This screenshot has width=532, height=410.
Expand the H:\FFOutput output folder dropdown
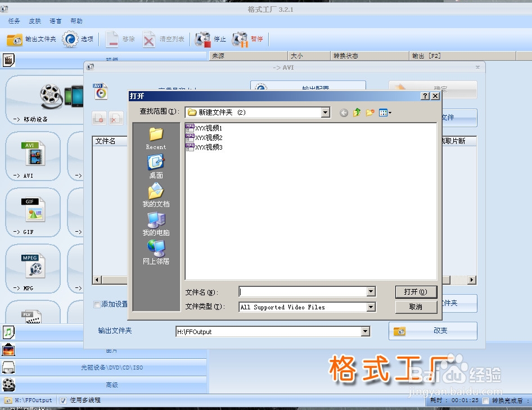[365, 332]
